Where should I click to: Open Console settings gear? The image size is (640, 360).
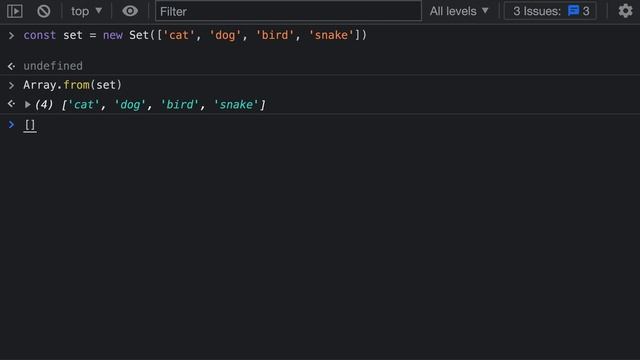point(625,11)
